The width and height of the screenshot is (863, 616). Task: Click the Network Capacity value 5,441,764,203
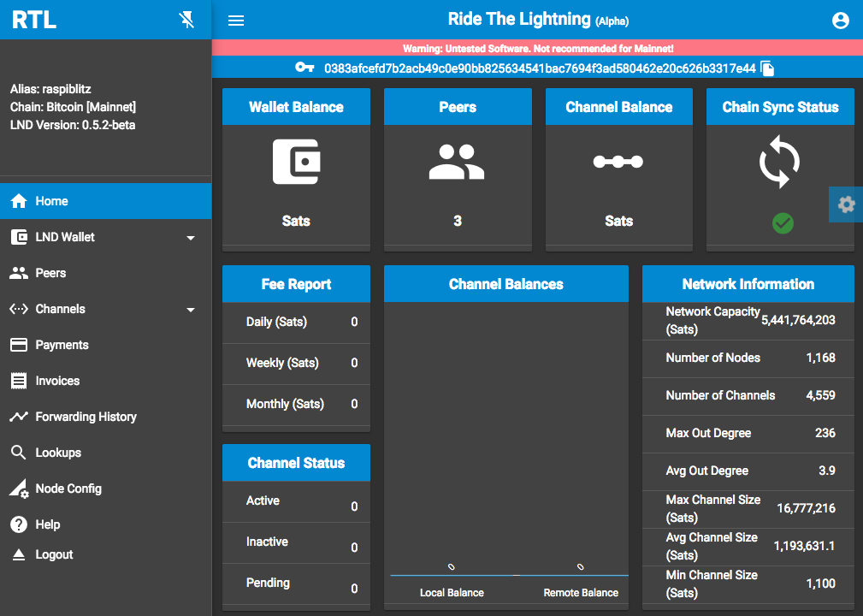pyautogui.click(x=798, y=320)
